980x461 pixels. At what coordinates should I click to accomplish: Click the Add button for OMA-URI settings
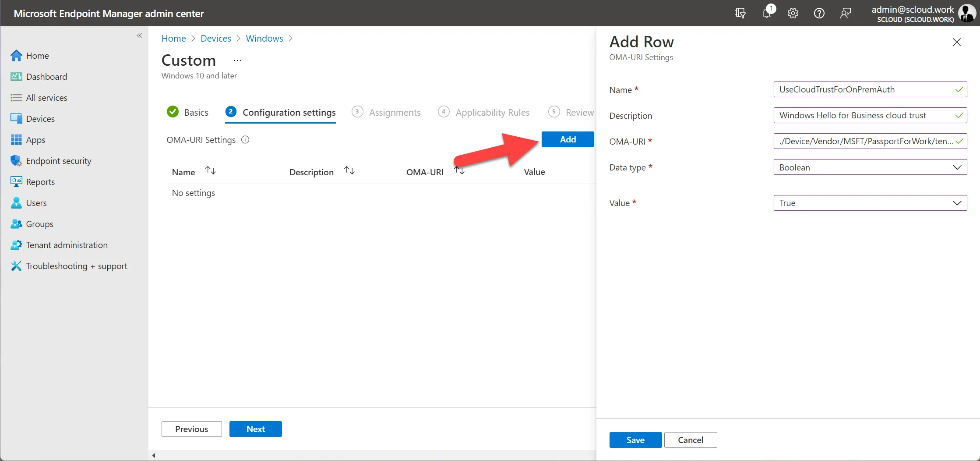point(568,139)
